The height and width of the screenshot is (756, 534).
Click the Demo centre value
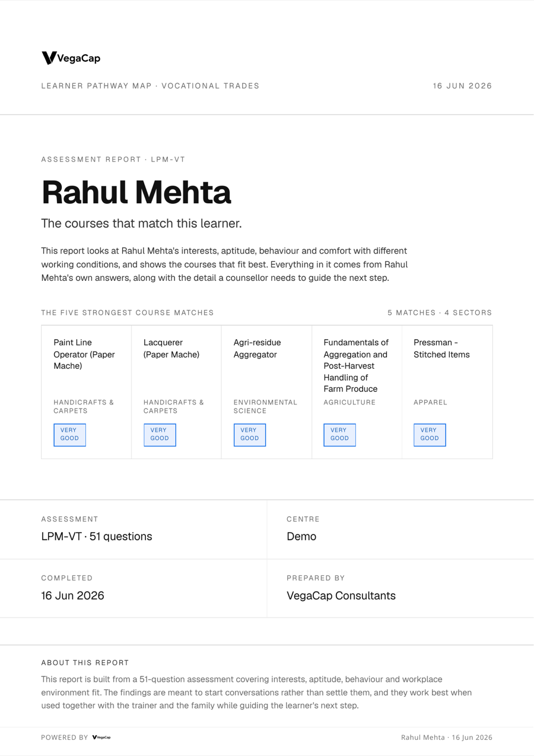(301, 536)
